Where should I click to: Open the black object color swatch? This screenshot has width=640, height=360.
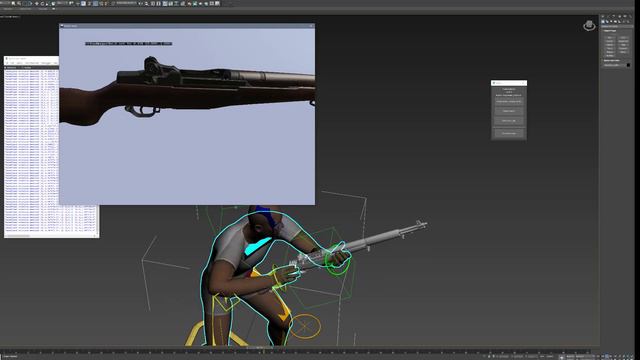pyautogui.click(x=628, y=65)
